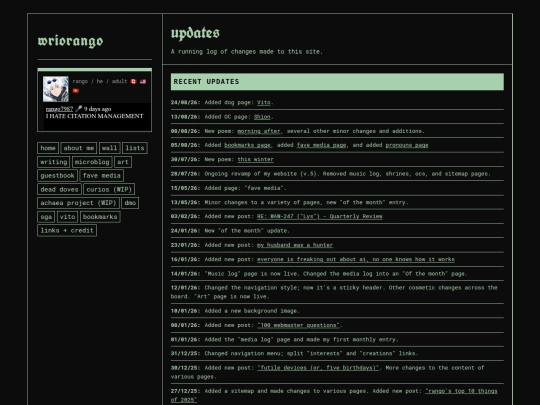Open the rango7987 status username link

pyautogui.click(x=59, y=109)
